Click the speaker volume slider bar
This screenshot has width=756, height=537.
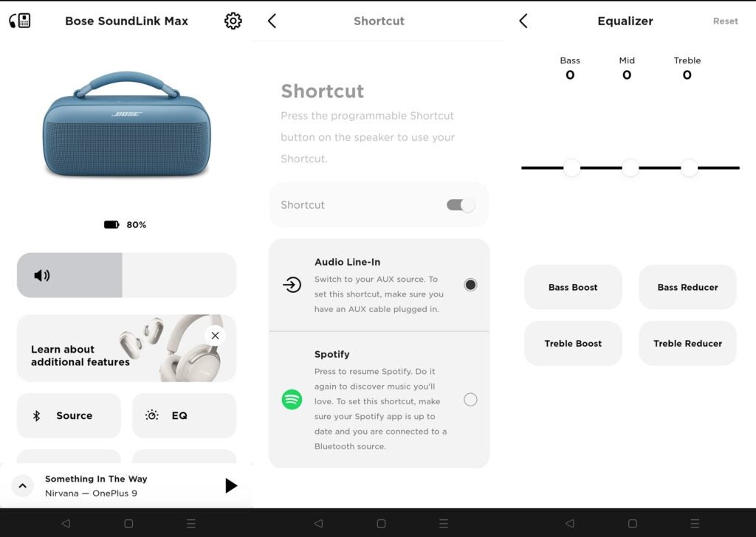click(x=126, y=275)
